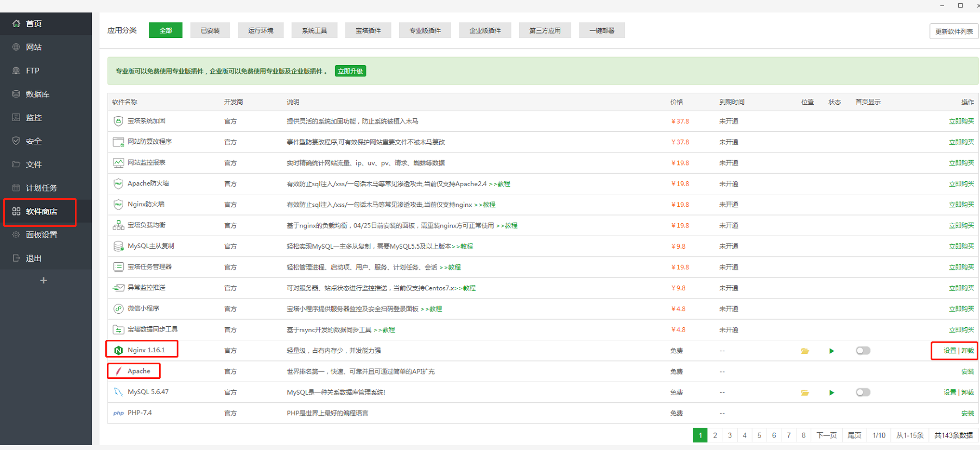The height and width of the screenshot is (450, 980).
Task: Click the 尾页 last page button
Action: click(854, 435)
